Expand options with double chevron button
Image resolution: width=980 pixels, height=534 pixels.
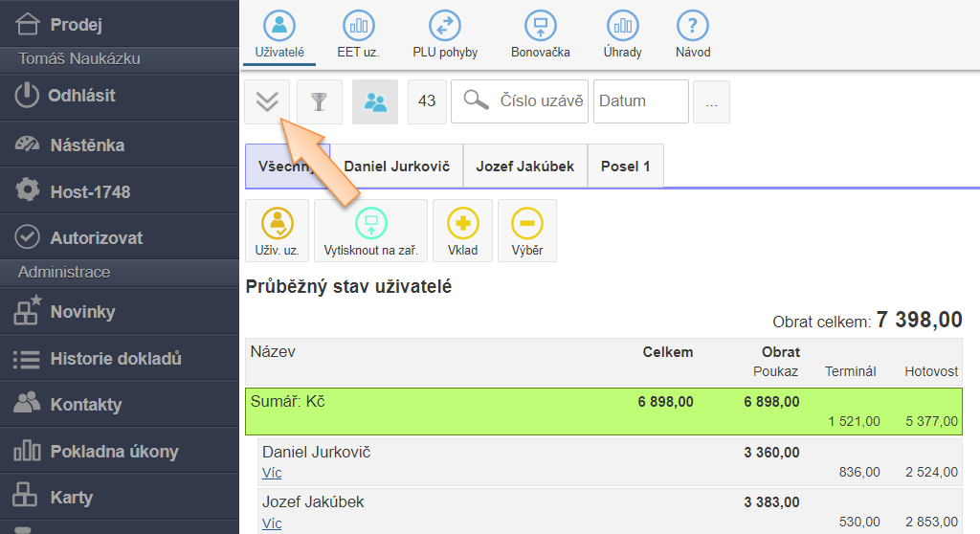(267, 101)
